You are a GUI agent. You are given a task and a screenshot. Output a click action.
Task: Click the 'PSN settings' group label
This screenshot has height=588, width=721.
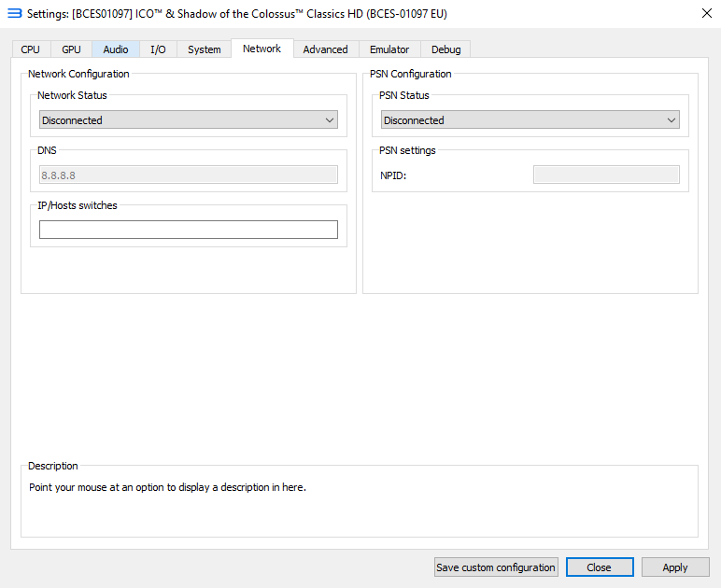click(x=407, y=150)
